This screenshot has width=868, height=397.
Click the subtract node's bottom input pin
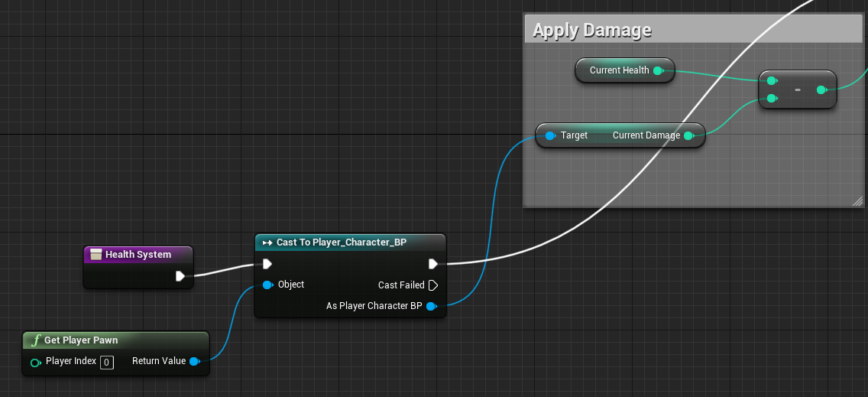772,98
